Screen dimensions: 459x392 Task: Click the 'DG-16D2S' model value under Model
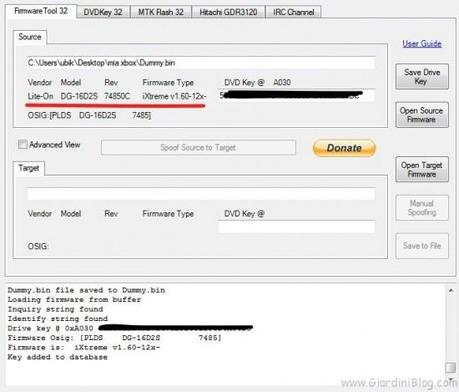tap(79, 96)
